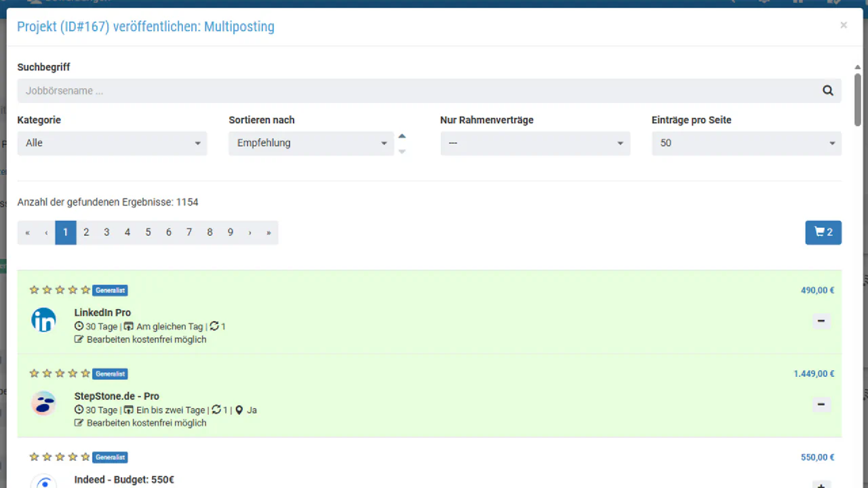Click the star rating of LinkedIn Pro
The height and width of the screenshot is (488, 868).
[x=60, y=290]
